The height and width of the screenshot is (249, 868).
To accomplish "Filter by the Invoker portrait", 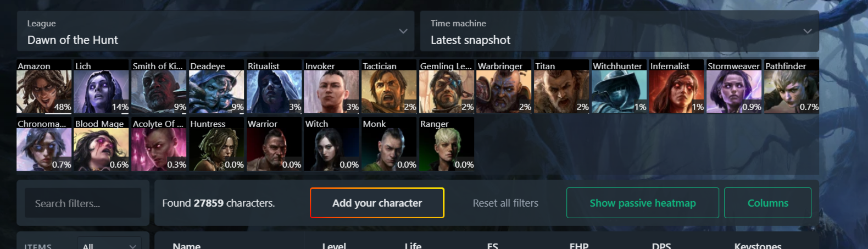I will pyautogui.click(x=331, y=86).
